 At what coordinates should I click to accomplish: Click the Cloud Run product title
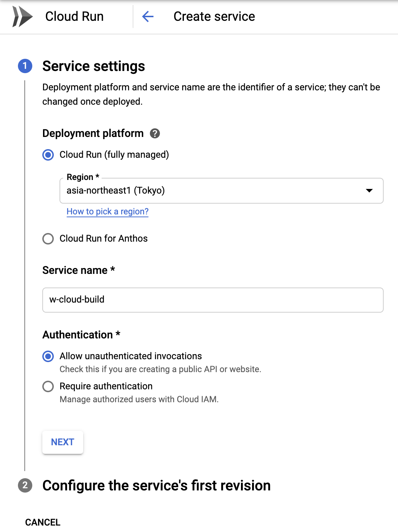(75, 16)
